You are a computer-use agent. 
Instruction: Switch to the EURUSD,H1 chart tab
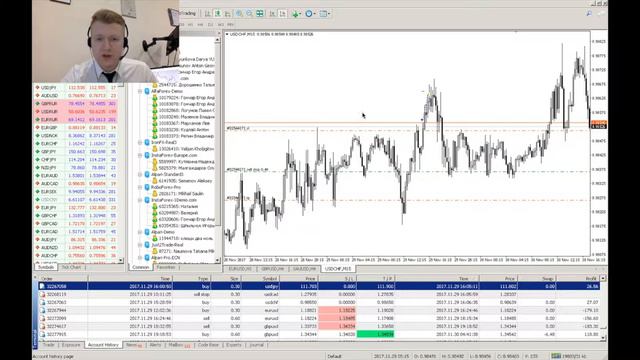tap(240, 269)
